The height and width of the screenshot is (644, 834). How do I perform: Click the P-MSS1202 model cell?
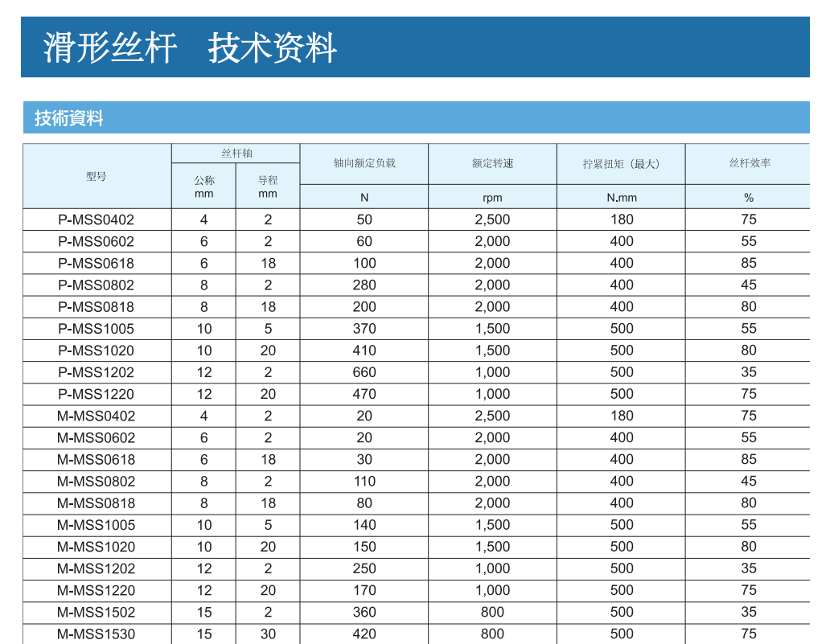[97, 372]
